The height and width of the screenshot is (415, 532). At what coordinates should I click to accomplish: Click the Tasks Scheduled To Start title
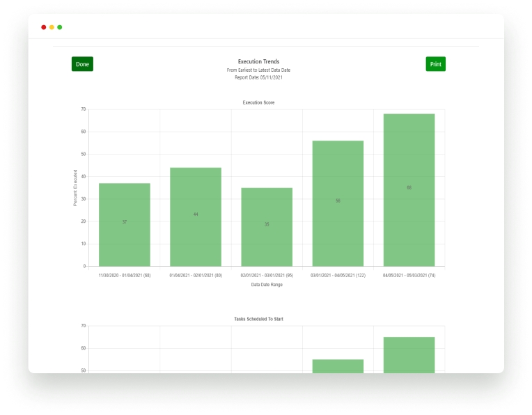[x=258, y=319]
